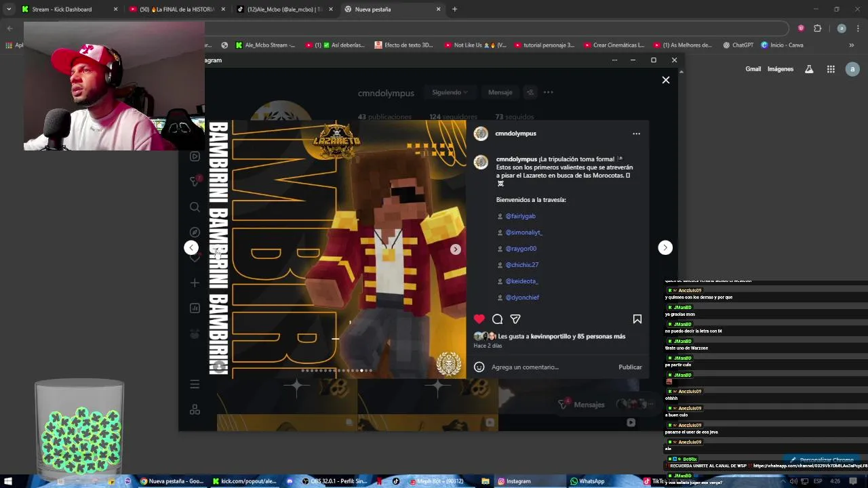The width and height of the screenshot is (868, 488).
Task: Open hamburger More menu in sidebar
Action: (x=195, y=384)
